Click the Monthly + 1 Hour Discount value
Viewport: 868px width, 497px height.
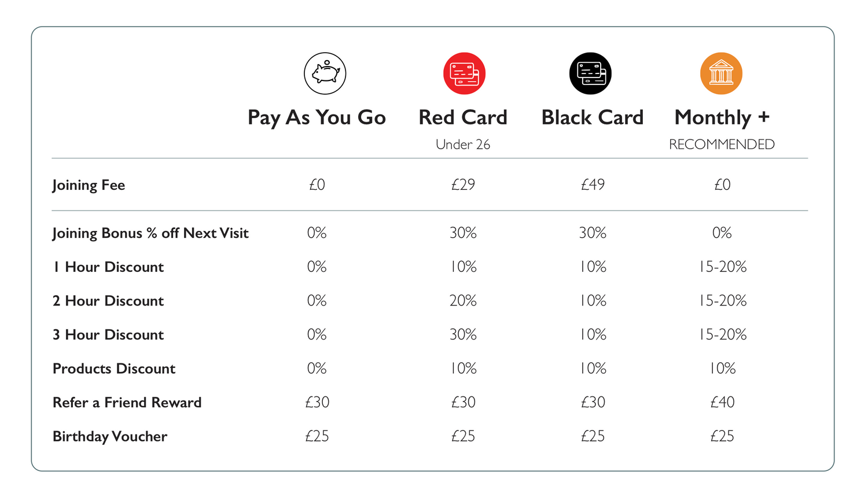coord(723,267)
